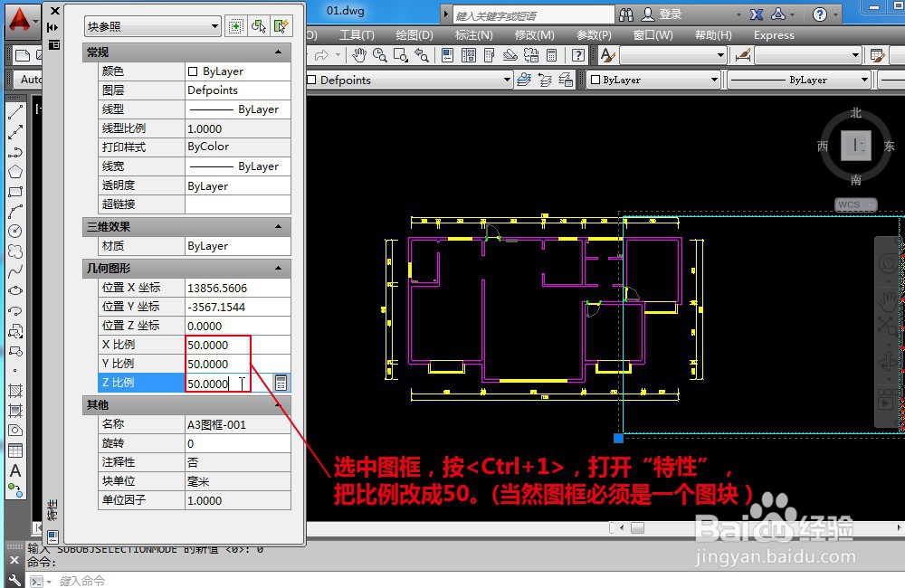Open the 块参照 object type dropdown
The image size is (905, 588).
coord(152,26)
